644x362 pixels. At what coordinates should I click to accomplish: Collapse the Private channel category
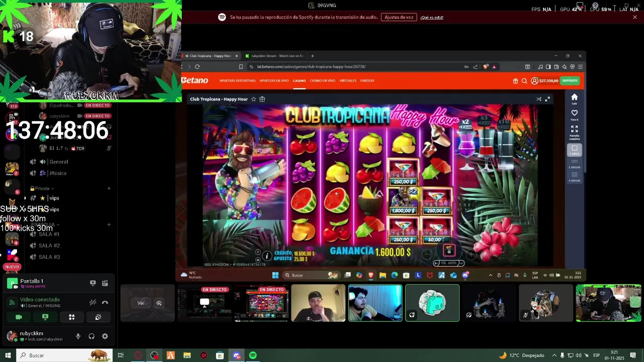42,189
